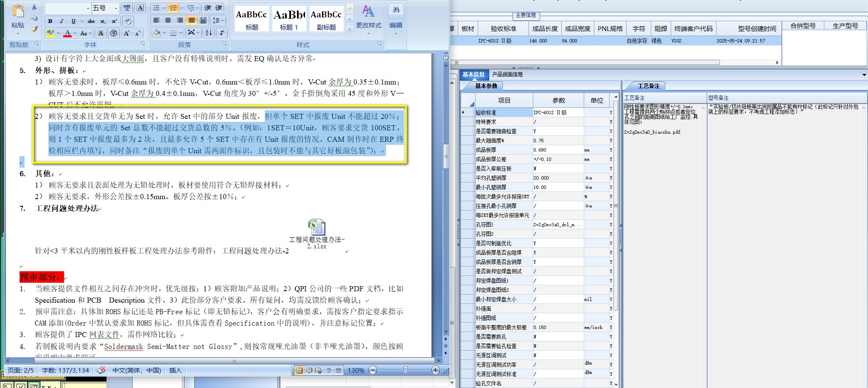Align text left in paragraph group
This screenshot has width=868, height=388.
click(157, 20)
